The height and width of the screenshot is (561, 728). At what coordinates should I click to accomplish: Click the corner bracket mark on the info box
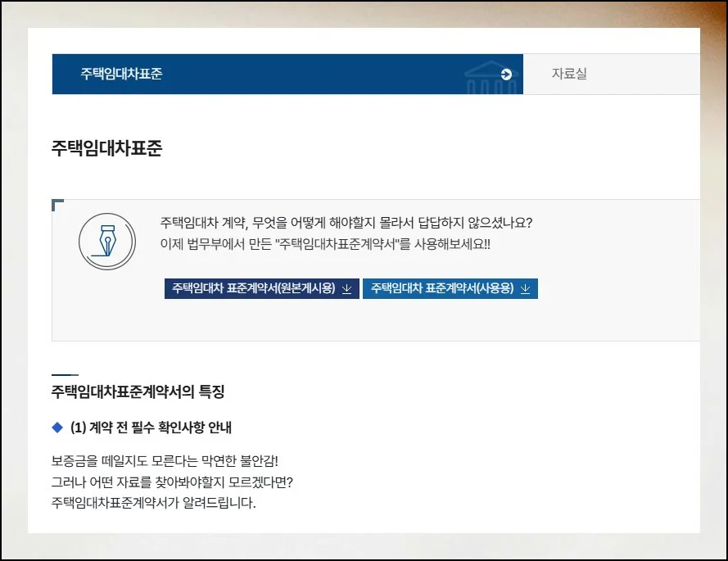click(57, 205)
